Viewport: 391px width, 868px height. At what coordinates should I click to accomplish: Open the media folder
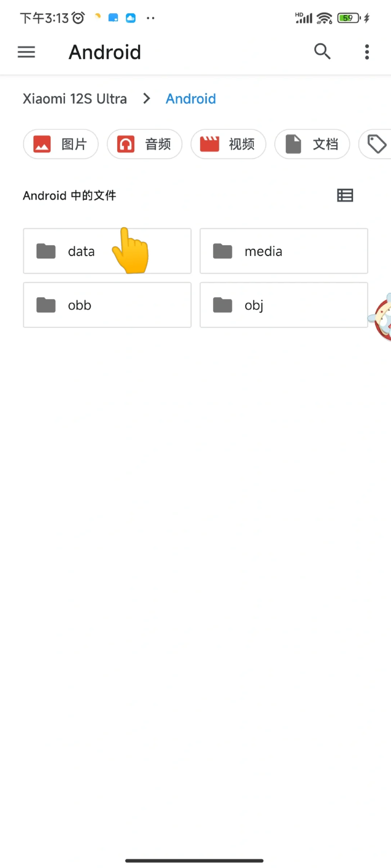click(x=284, y=251)
